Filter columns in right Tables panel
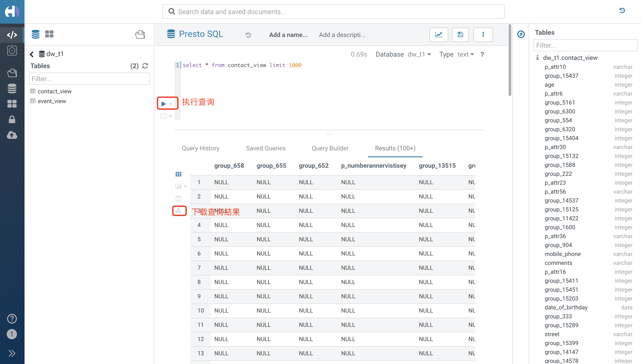Viewport: 641px width, 364px height. [x=585, y=45]
